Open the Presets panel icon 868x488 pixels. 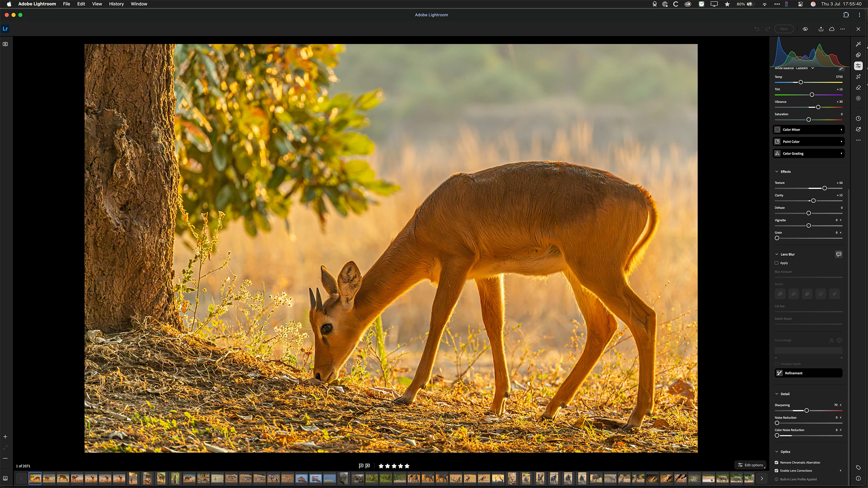pyautogui.click(x=858, y=55)
